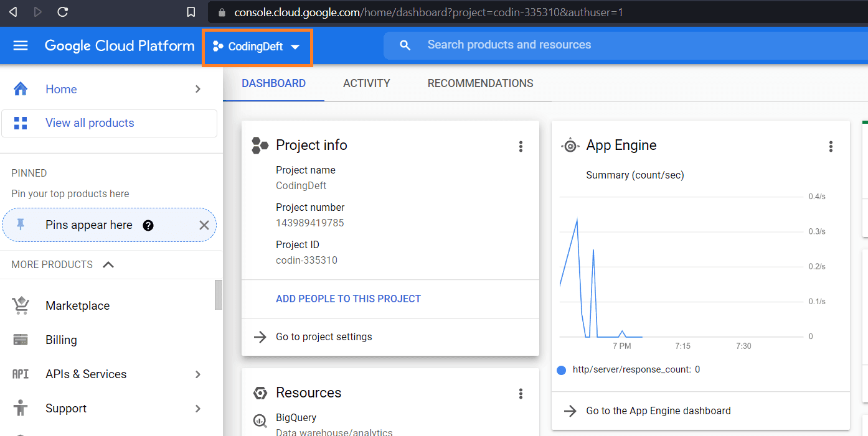
Task: Click the Home house icon
Action: [x=21, y=89]
